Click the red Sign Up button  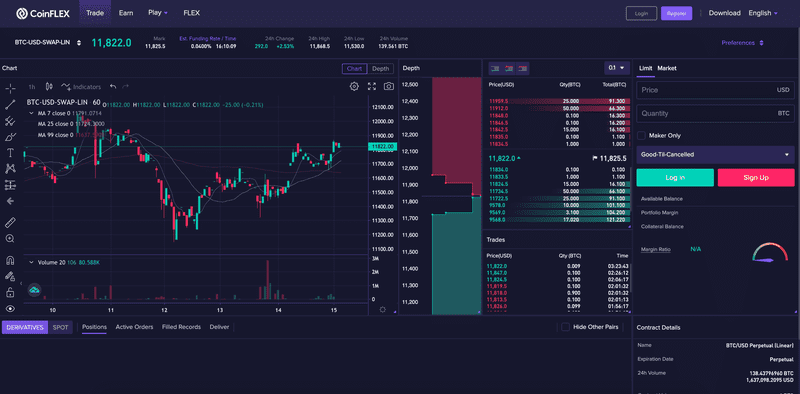coord(756,178)
